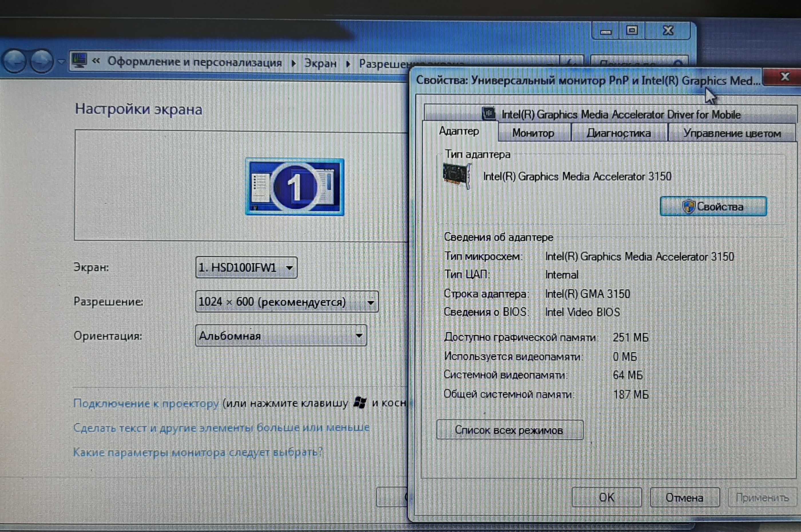Click the back navigation arrow button

point(14,61)
